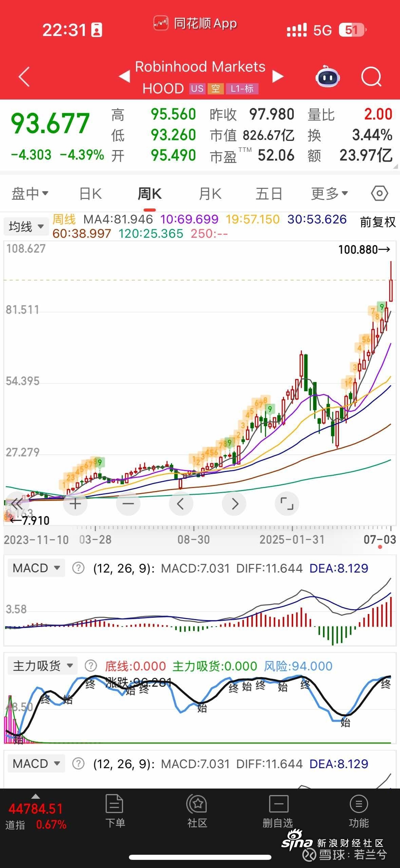Tap the L1-标 quote level badge
The width and height of the screenshot is (400, 868).
pyautogui.click(x=242, y=89)
